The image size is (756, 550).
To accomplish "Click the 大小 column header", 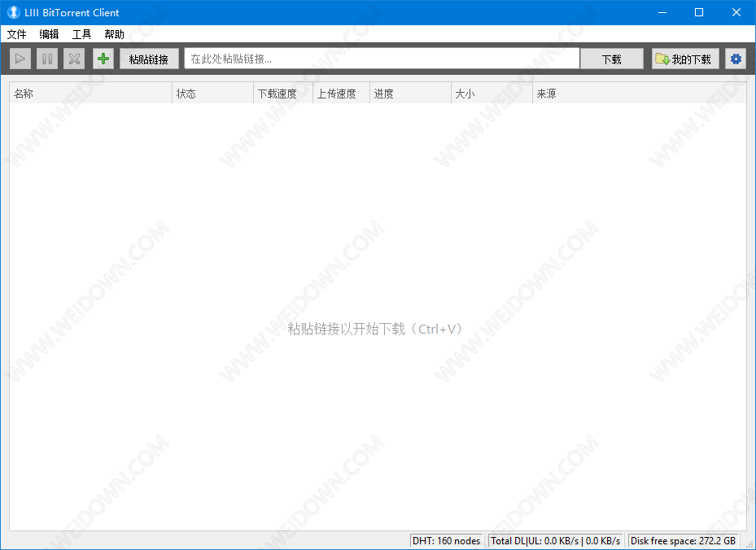I will [492, 94].
